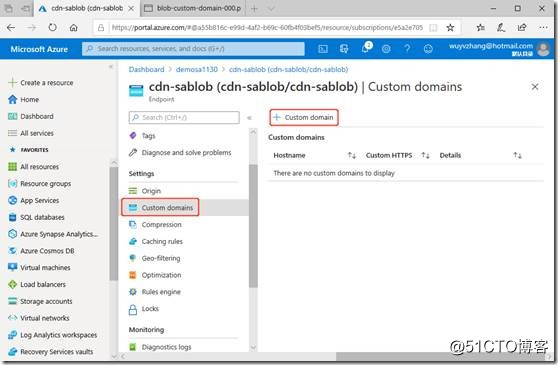Open the feedback smiley icon
The height and width of the screenshot is (365, 558).
[428, 49]
